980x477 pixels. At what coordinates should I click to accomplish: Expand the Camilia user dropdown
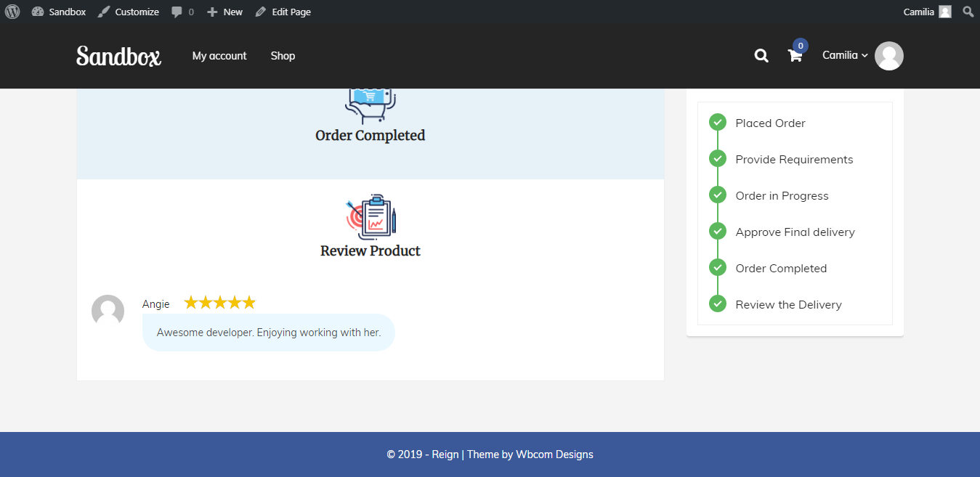tap(845, 55)
